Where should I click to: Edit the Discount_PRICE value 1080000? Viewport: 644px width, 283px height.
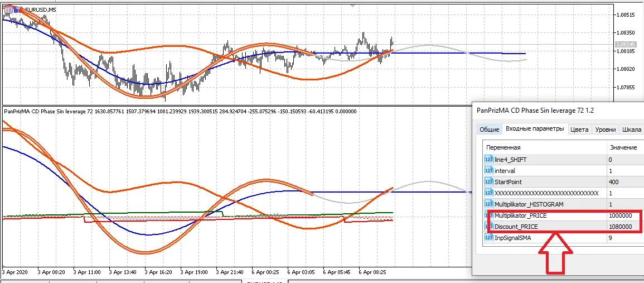coord(622,227)
